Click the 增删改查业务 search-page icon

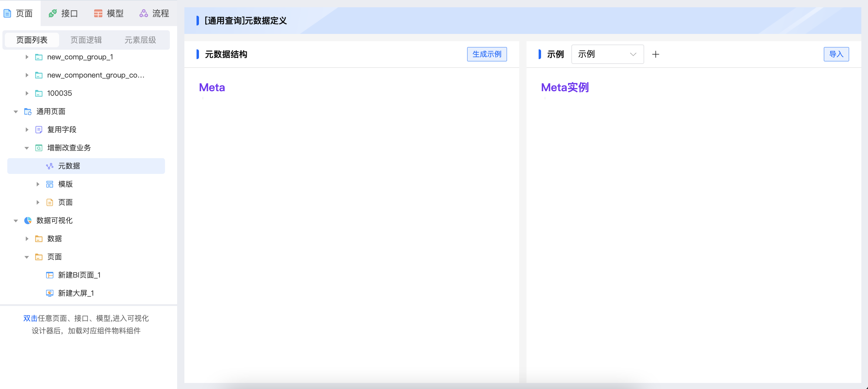39,148
